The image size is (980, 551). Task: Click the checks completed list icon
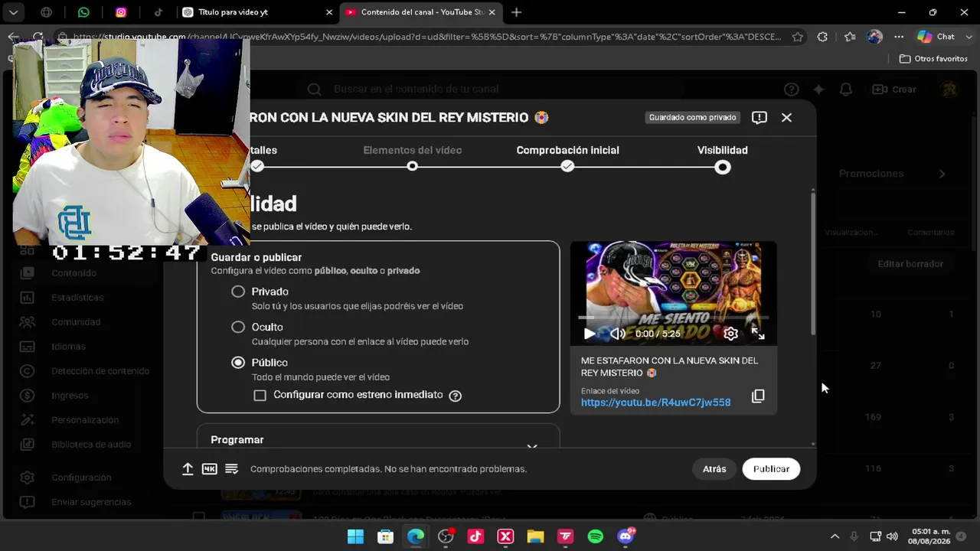(231, 469)
